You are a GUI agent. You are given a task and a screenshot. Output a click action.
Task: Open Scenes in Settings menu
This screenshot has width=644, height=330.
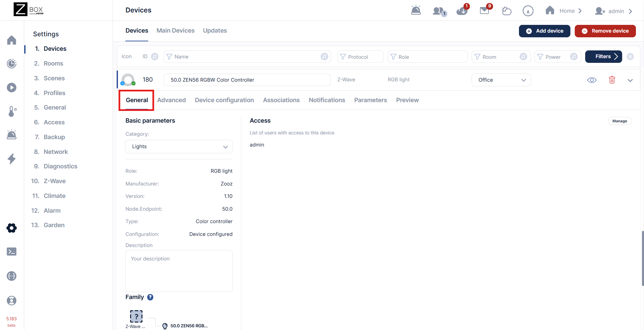point(54,78)
